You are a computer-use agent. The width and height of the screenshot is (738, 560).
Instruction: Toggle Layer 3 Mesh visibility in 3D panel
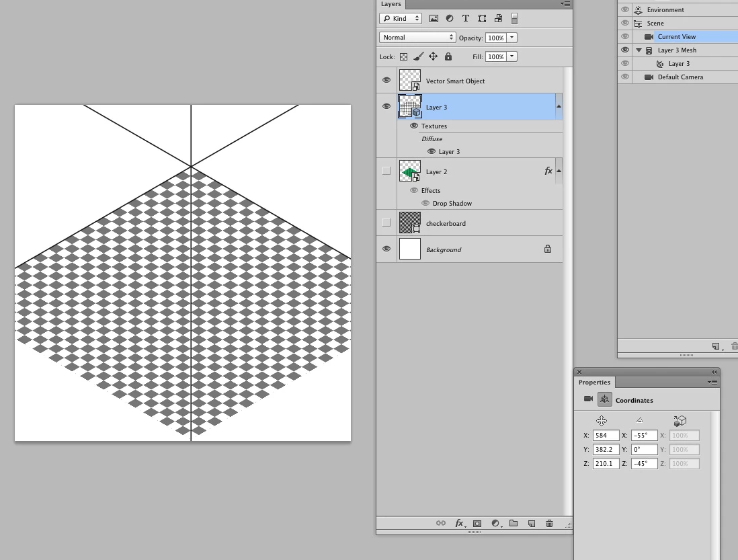tap(625, 50)
